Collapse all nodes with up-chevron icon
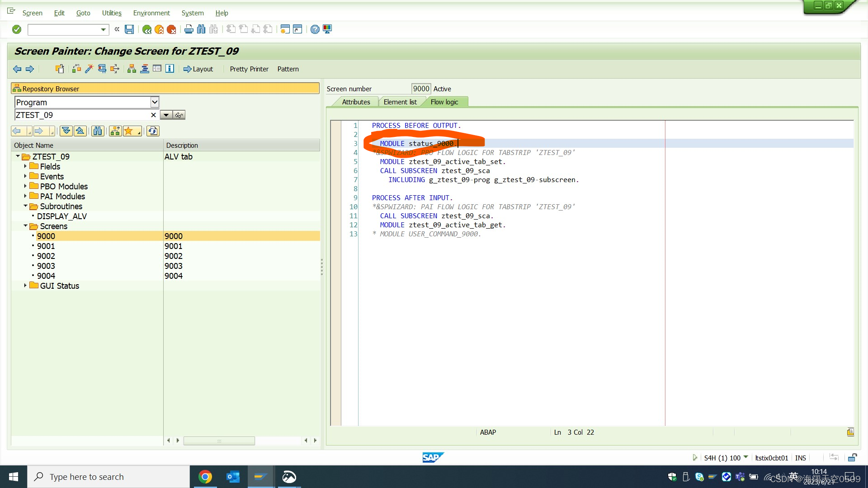The height and width of the screenshot is (488, 868). 80,131
